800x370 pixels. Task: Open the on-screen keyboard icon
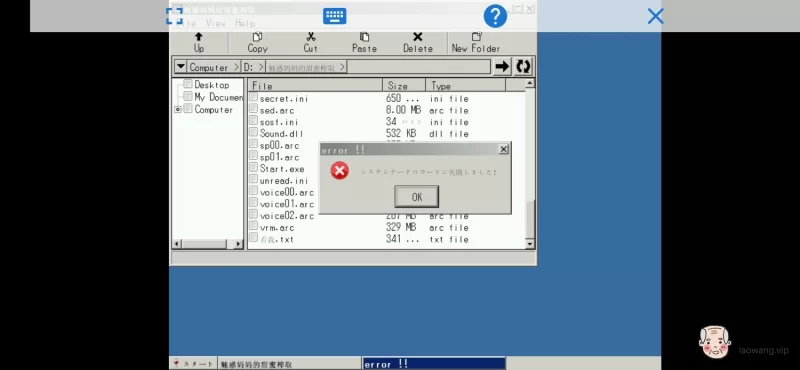pos(335,16)
